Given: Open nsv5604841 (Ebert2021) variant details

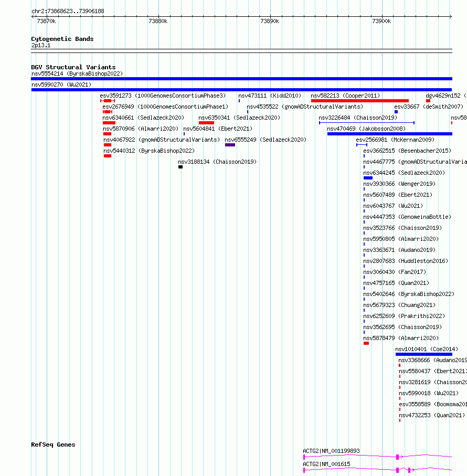Looking at the screenshot, I should click(218, 129).
